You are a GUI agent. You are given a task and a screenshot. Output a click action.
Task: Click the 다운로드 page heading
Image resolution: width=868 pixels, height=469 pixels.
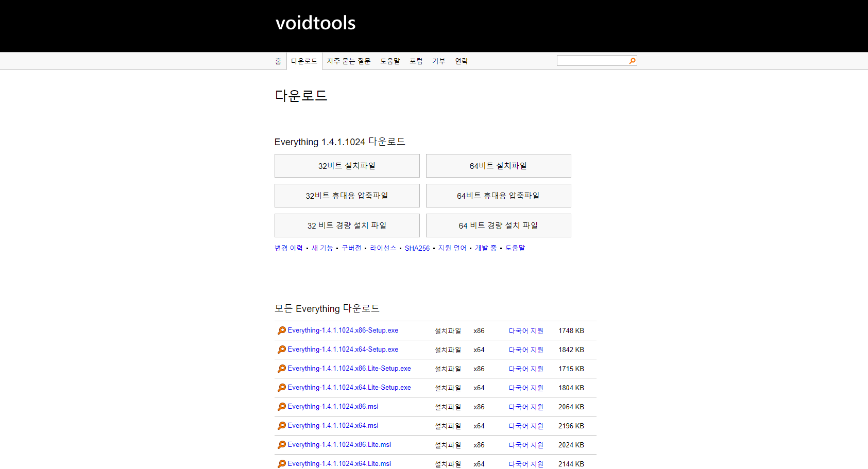(x=301, y=96)
